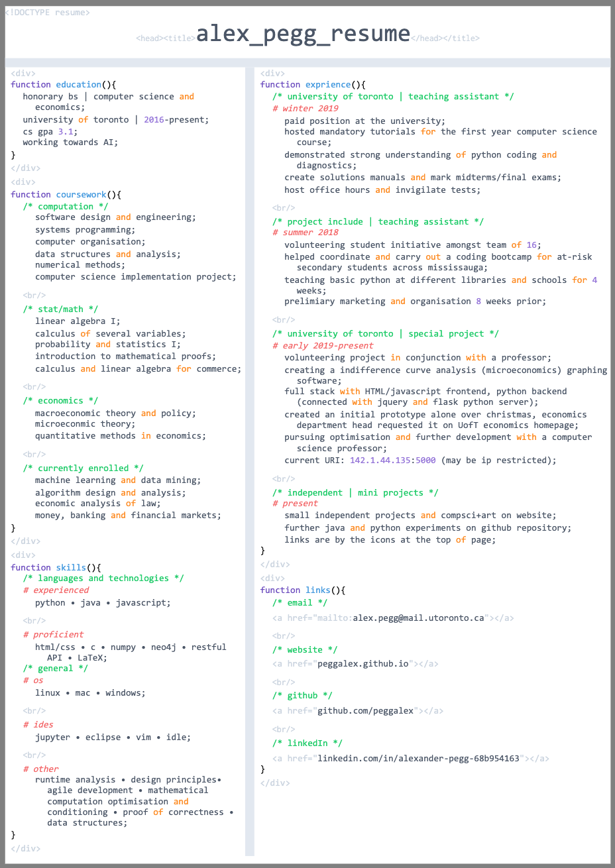This screenshot has width=615, height=868.
Task: Select the 'currently enrolled' comment heading
Action: (x=83, y=468)
